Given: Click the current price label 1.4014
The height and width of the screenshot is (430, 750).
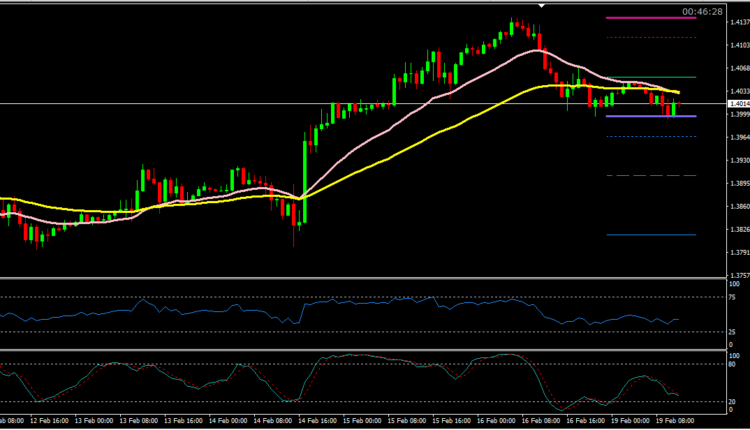Looking at the screenshot, I should 738,103.
